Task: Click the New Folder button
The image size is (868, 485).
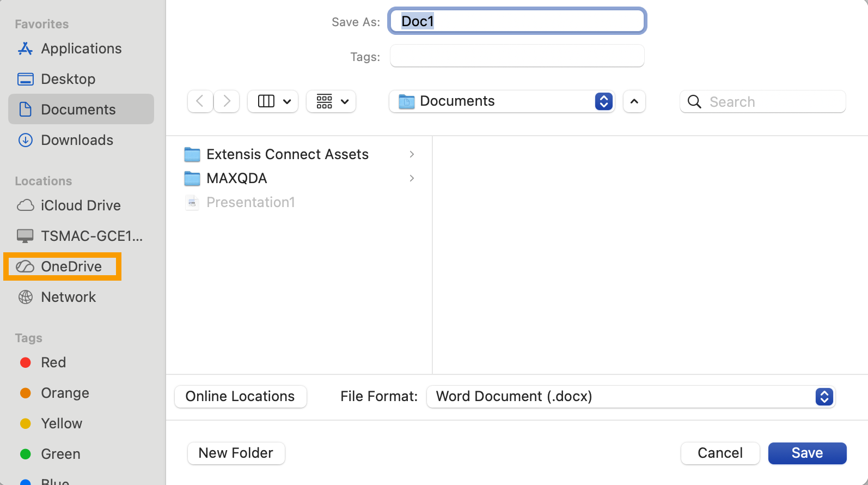Action: [236, 453]
